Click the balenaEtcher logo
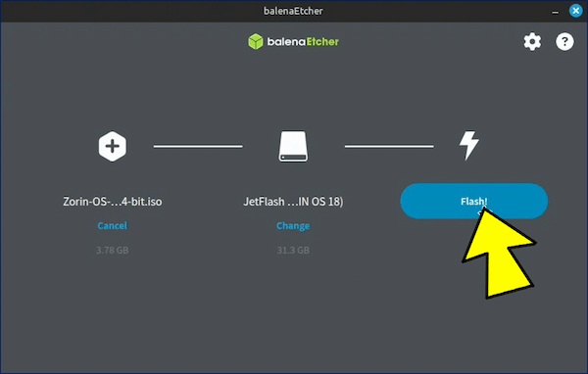The height and width of the screenshot is (374, 588). tap(293, 41)
